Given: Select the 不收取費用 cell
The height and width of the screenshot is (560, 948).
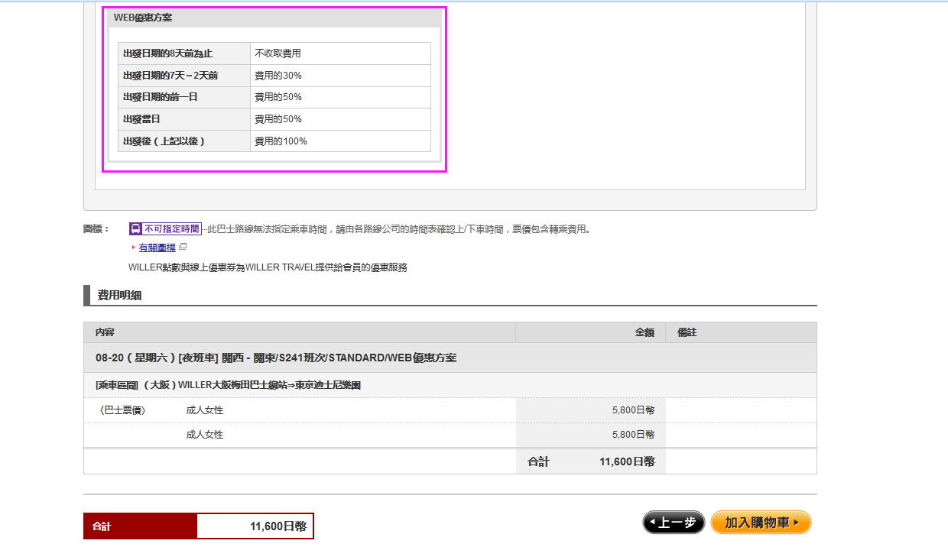Looking at the screenshot, I should pos(340,53).
